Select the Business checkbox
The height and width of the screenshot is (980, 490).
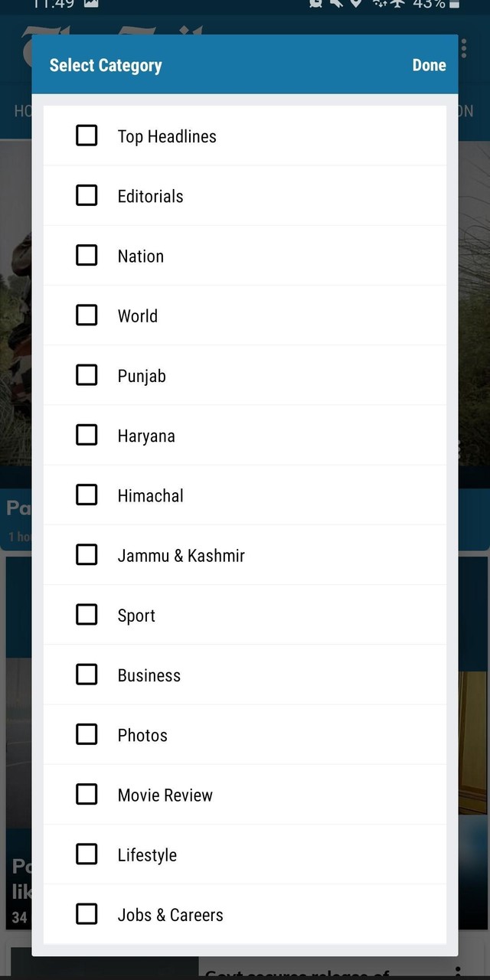(x=87, y=675)
